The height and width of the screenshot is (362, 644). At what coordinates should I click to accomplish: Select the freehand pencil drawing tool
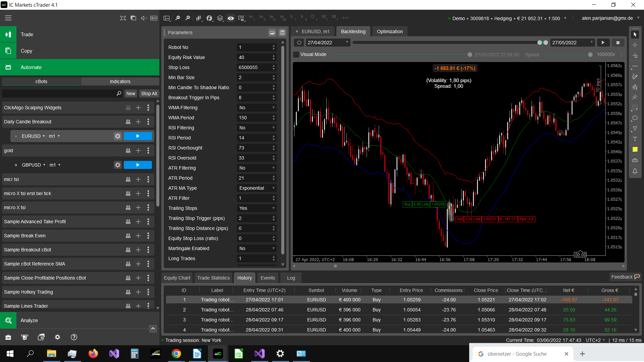[635, 76]
